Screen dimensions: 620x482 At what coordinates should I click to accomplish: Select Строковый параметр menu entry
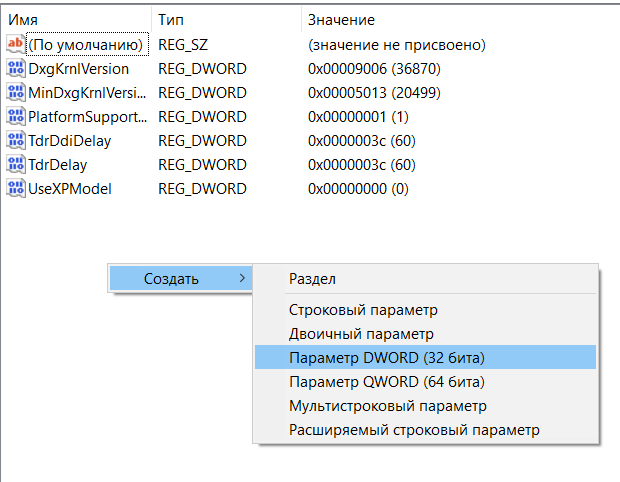point(363,310)
